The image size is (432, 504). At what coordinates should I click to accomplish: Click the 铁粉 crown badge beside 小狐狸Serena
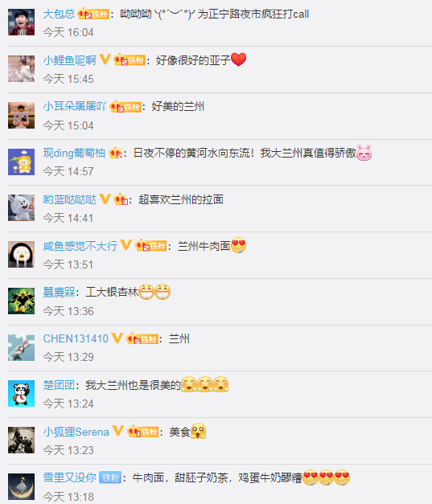click(x=143, y=432)
